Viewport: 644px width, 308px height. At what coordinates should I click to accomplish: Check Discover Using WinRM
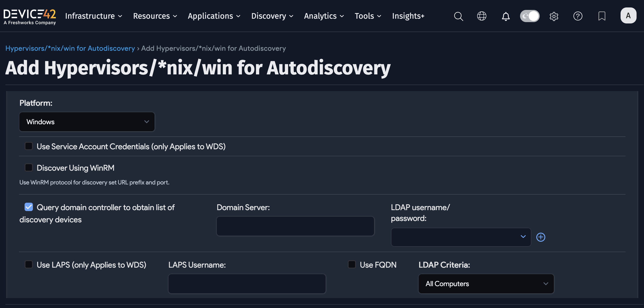point(28,167)
